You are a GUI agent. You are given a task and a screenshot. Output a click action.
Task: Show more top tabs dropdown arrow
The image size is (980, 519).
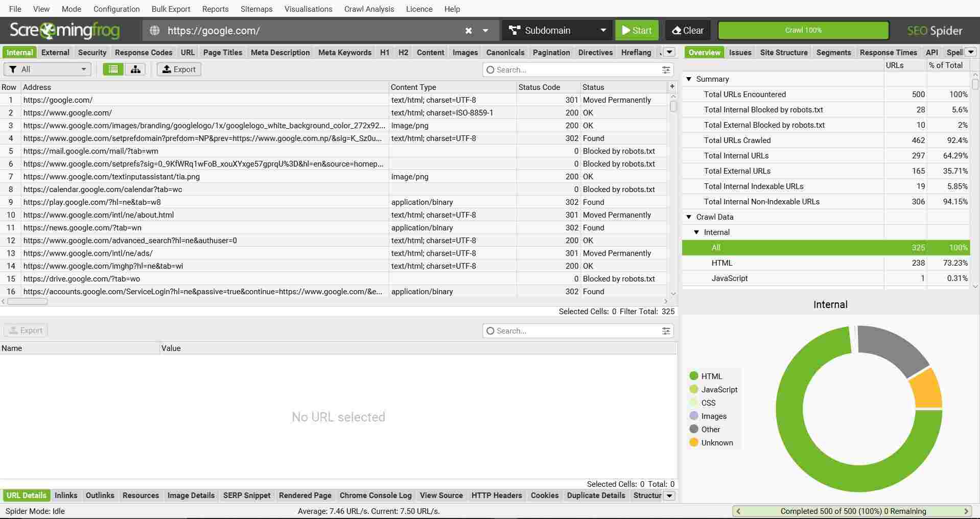pos(670,52)
